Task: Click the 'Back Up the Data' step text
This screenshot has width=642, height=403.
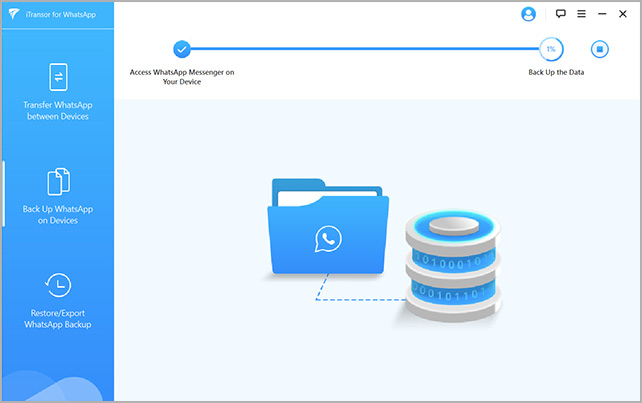Action: click(x=557, y=73)
